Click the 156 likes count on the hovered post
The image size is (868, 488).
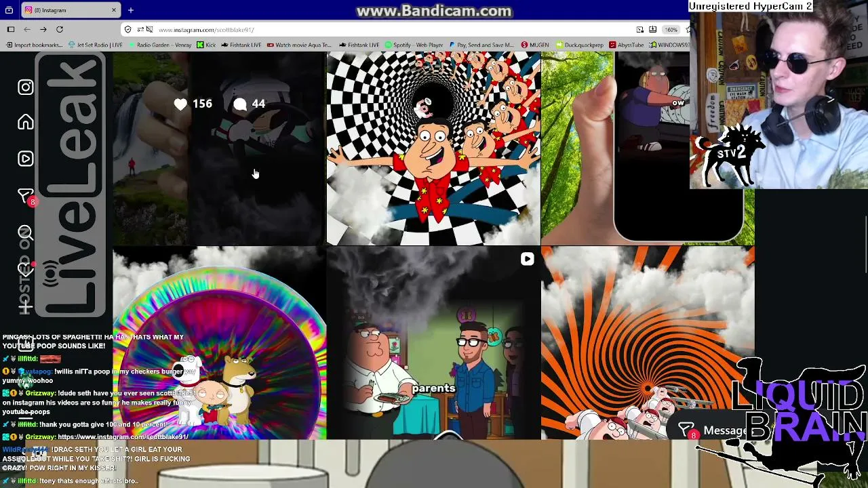tap(193, 104)
